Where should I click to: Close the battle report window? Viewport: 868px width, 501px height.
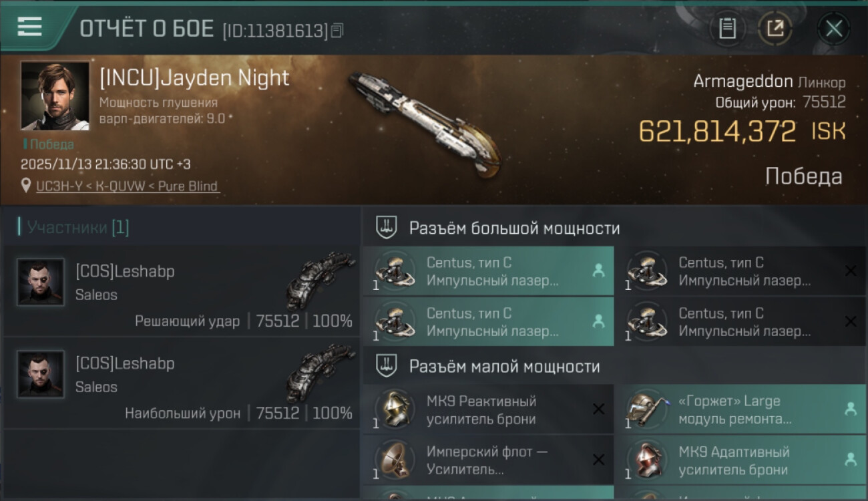click(834, 29)
